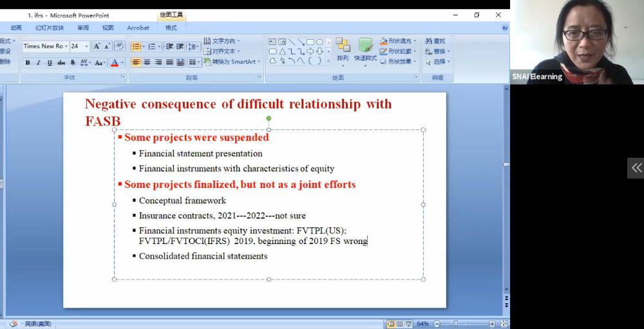
Task: Click the Find (查找) button
Action: (x=435, y=41)
